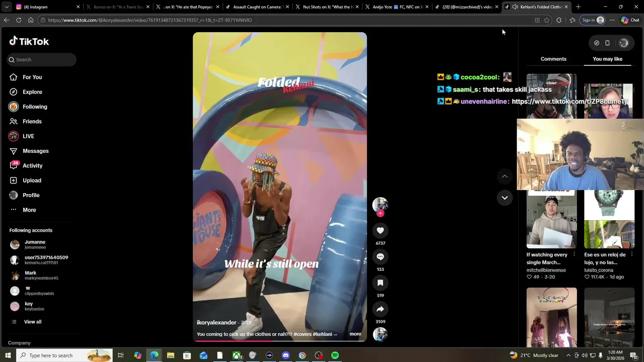This screenshot has width=644, height=362.
Task: Show hidden system tray icons
Action: coord(569,355)
